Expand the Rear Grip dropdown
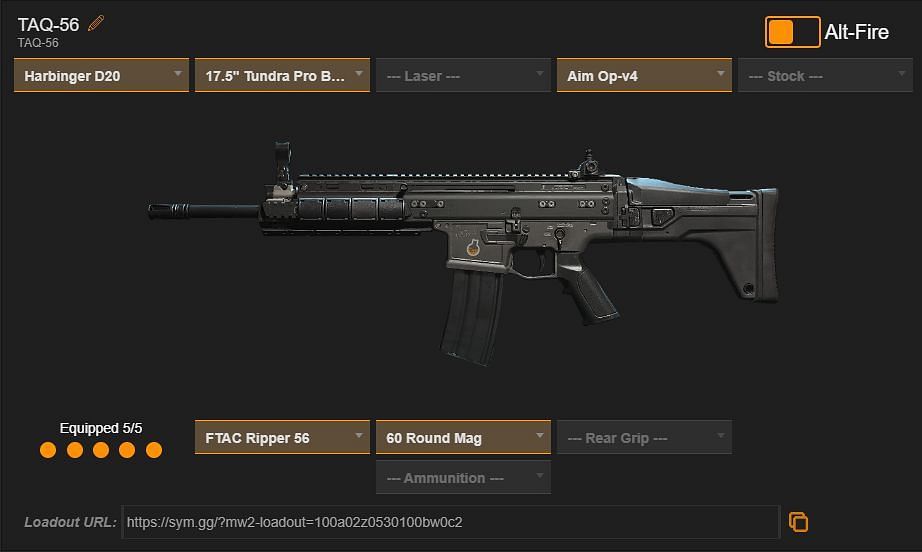This screenshot has width=922, height=552. click(x=644, y=437)
